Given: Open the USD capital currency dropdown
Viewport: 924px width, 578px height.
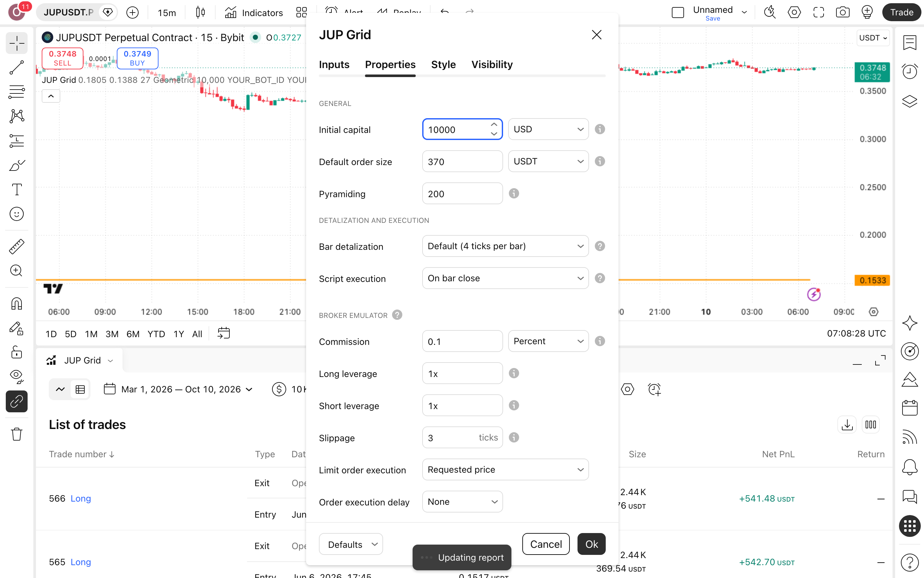Looking at the screenshot, I should click(x=548, y=129).
